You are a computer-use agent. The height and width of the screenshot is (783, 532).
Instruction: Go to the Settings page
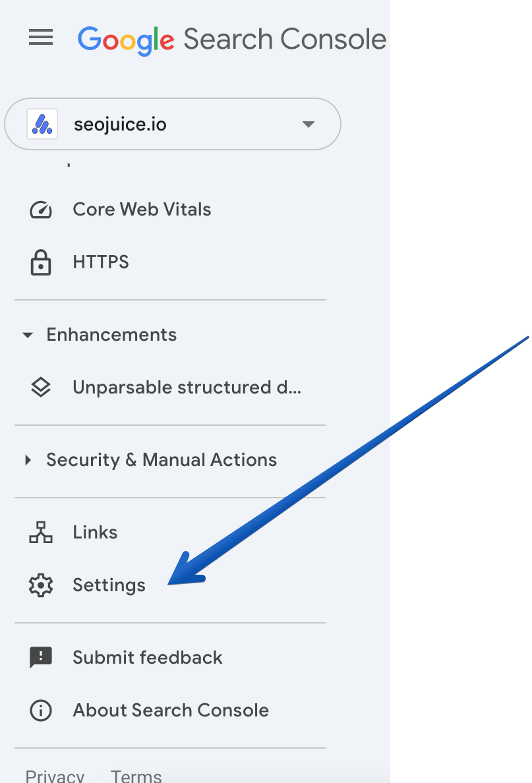tap(109, 585)
